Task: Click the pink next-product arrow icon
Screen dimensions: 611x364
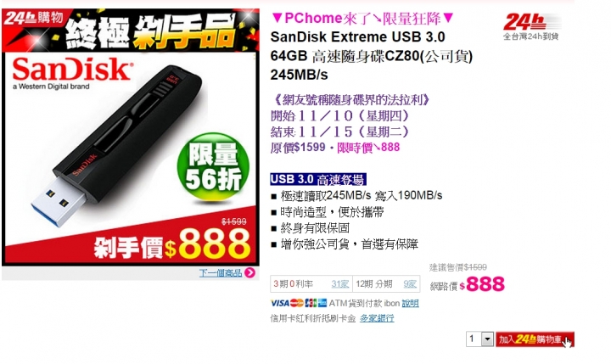Action: pyautogui.click(x=249, y=272)
